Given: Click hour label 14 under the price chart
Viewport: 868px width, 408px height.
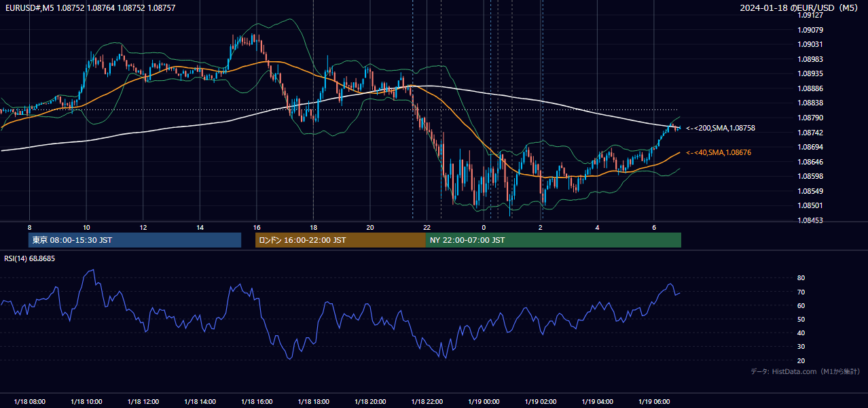Looking at the screenshot, I should click(x=200, y=227).
